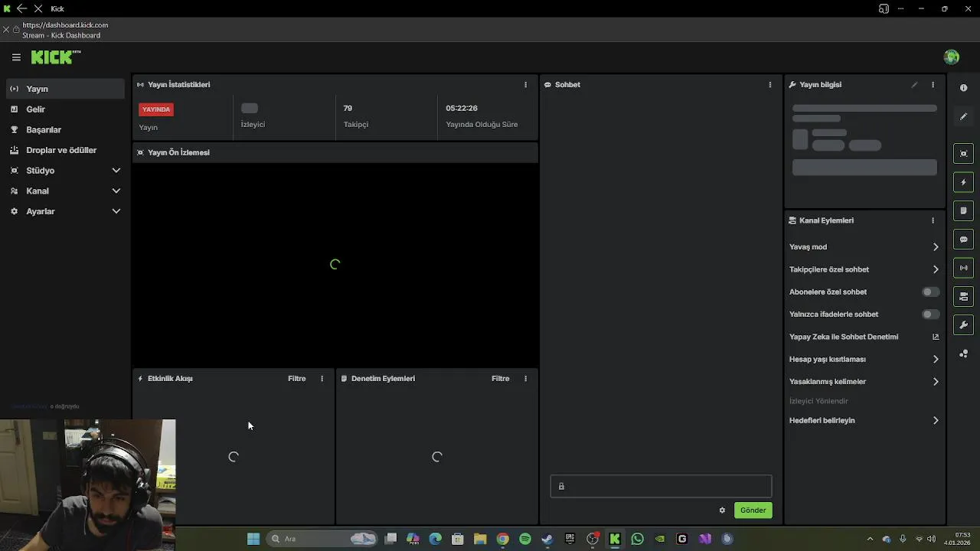This screenshot has height=551, width=980.
Task: Open Yayın bilgisi panel three-dot menu
Action: tap(933, 85)
